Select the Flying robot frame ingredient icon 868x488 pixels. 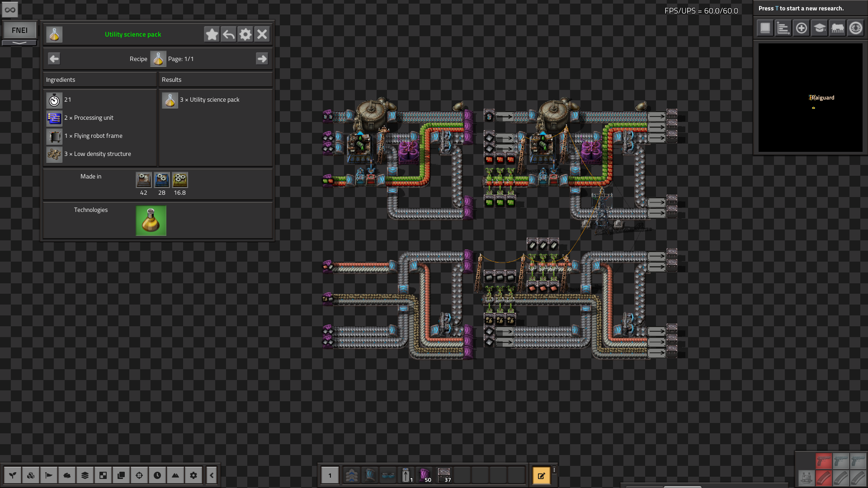click(54, 136)
